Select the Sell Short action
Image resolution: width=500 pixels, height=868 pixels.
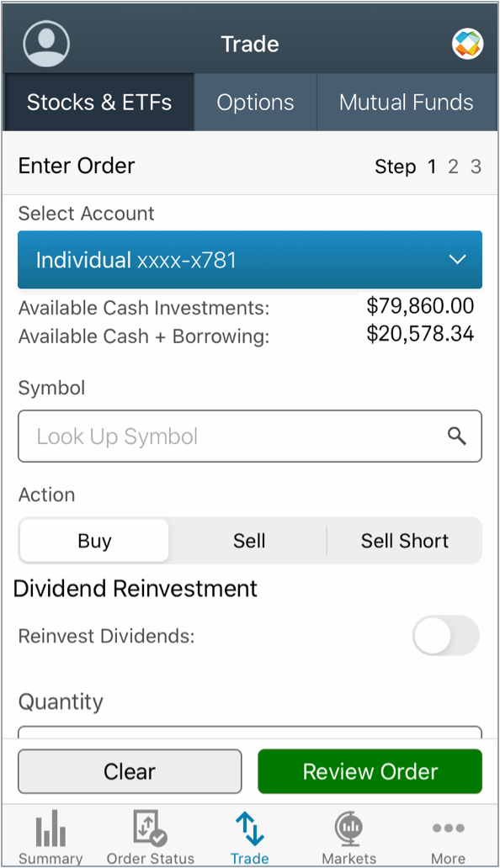click(404, 541)
